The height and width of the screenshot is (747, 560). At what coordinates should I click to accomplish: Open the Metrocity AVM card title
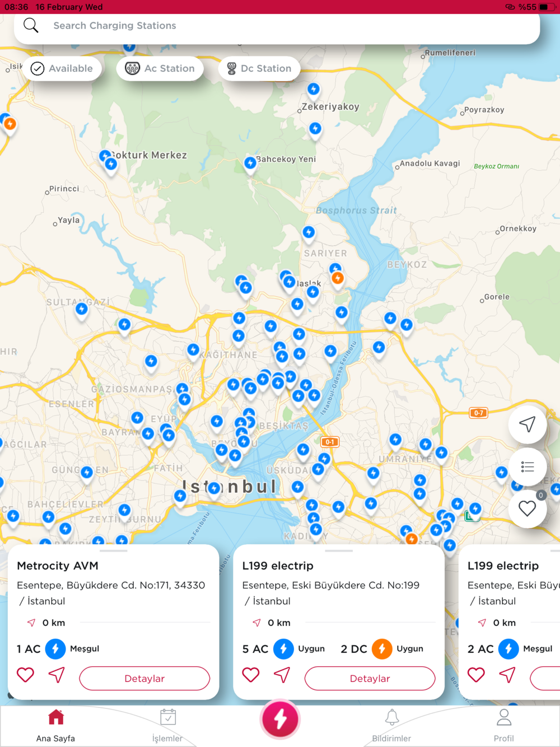58,566
